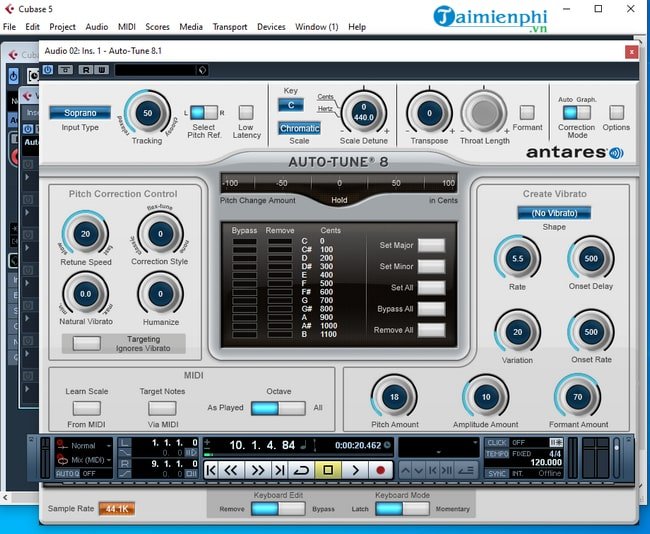The width and height of the screenshot is (650, 534).
Task: Open the Key selector showing C
Action: tap(291, 105)
